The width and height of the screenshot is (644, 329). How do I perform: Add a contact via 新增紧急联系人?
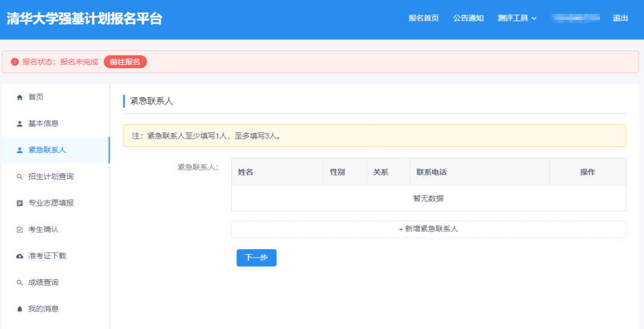click(428, 229)
